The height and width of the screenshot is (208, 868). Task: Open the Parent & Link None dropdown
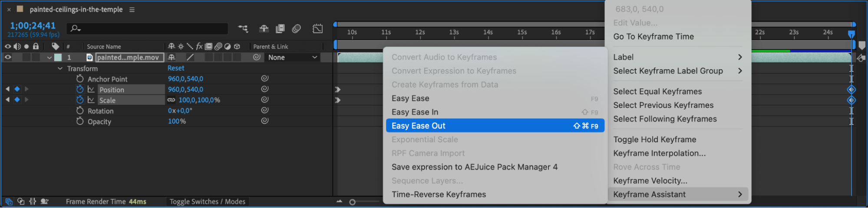click(x=292, y=57)
